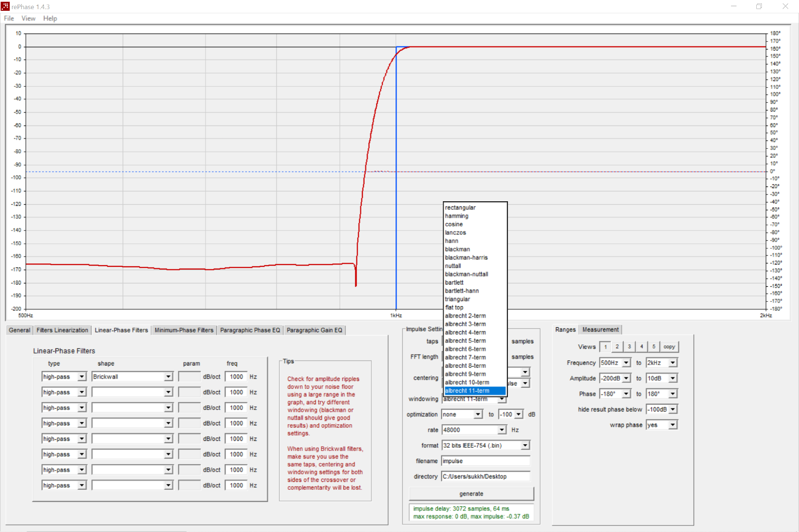The image size is (799, 532).
Task: Open the first filter's high-pass type dropdown
Action: pos(82,377)
